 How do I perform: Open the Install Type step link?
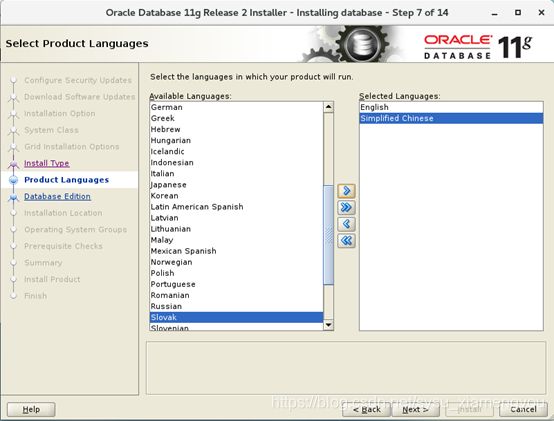click(x=47, y=163)
